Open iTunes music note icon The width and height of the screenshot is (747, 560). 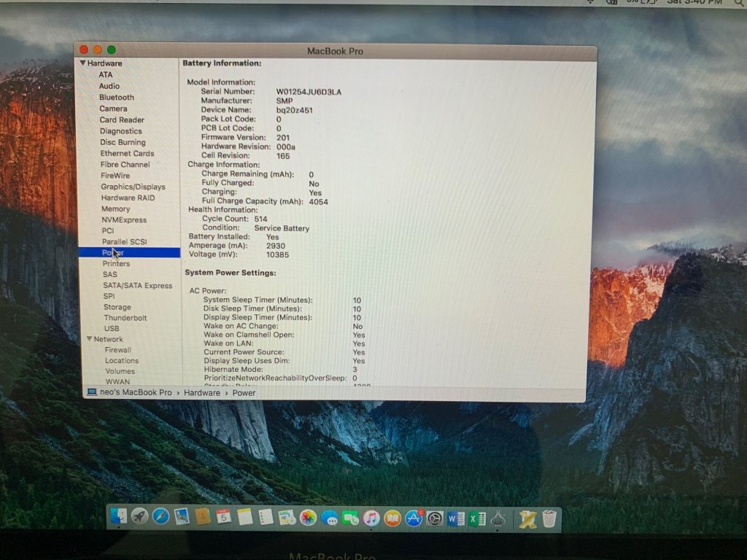click(371, 518)
